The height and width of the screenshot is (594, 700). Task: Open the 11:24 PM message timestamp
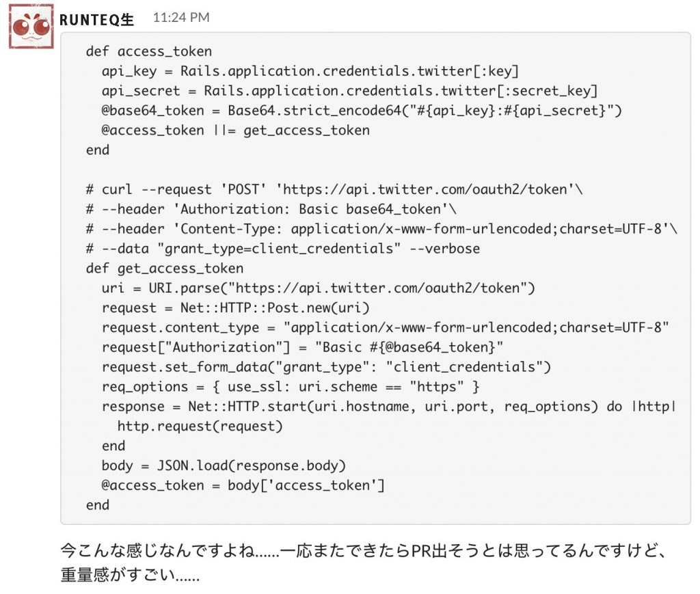click(x=180, y=17)
